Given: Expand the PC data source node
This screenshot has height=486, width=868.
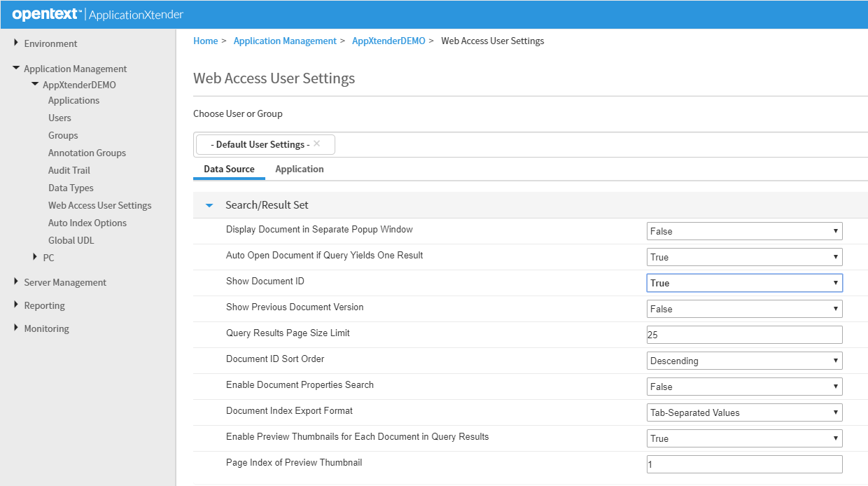Looking at the screenshot, I should (35, 258).
